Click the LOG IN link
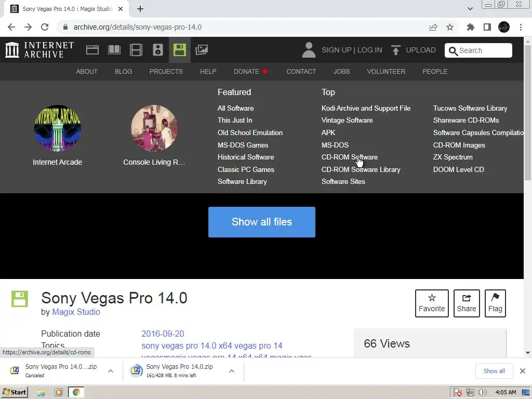 pyautogui.click(x=369, y=50)
